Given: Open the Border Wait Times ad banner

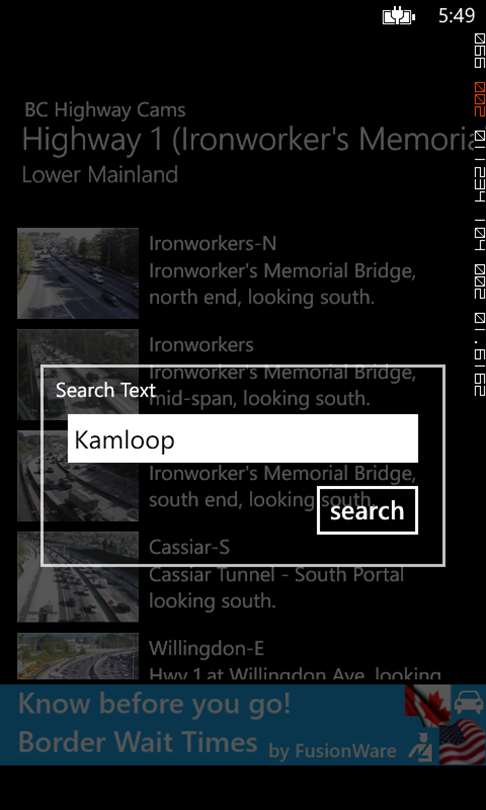Looking at the screenshot, I should [x=243, y=724].
